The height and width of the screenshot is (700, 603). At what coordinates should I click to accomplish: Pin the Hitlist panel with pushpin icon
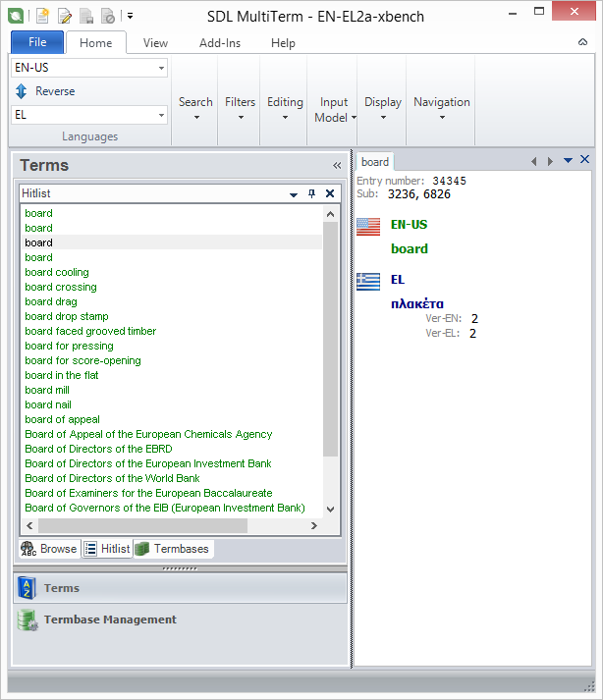tap(311, 193)
